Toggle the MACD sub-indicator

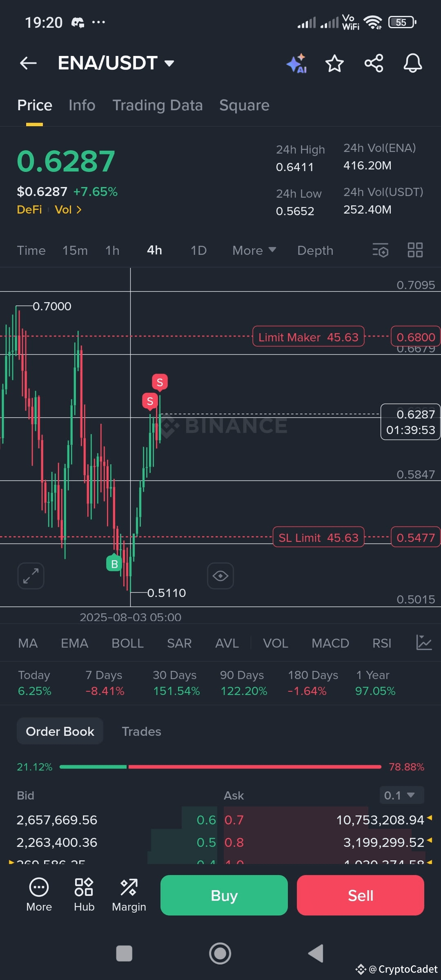pos(330,643)
